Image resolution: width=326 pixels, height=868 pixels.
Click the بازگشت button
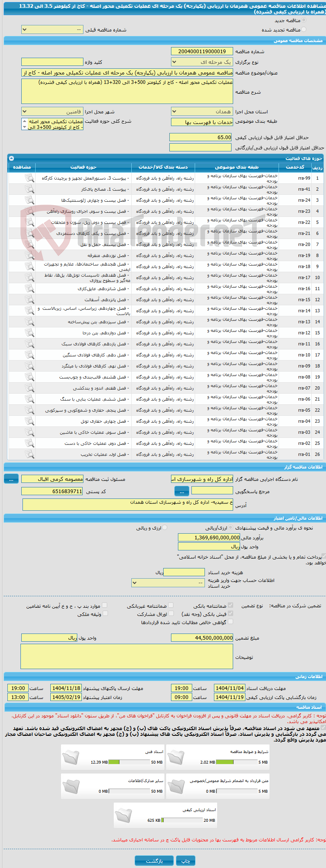click(x=155, y=861)
